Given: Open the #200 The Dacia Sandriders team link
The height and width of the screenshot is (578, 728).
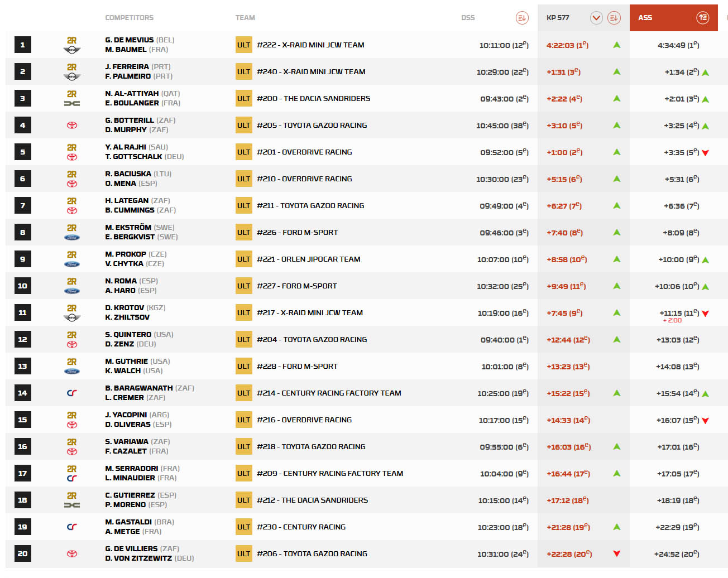Looking at the screenshot, I should pyautogui.click(x=313, y=99).
